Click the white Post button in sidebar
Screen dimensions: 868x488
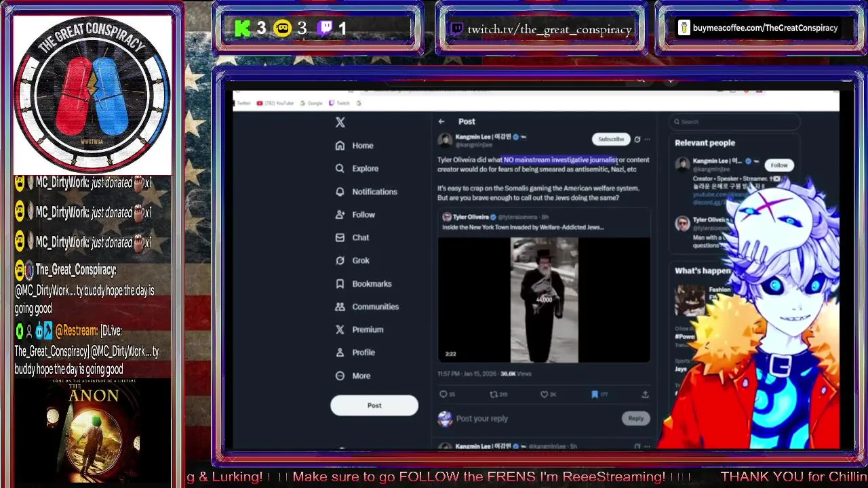click(374, 405)
